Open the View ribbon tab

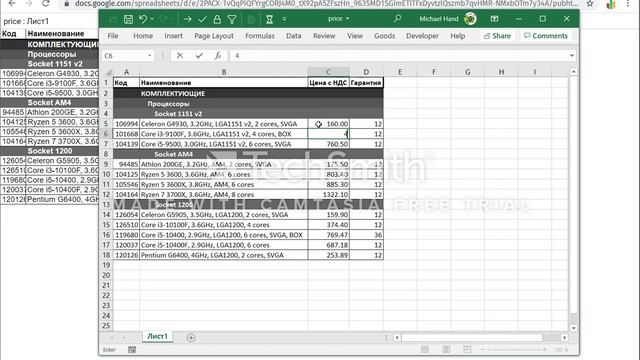(355, 36)
